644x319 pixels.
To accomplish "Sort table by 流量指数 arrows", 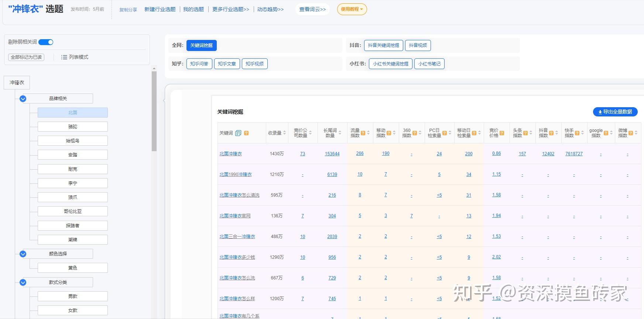I will click(369, 133).
